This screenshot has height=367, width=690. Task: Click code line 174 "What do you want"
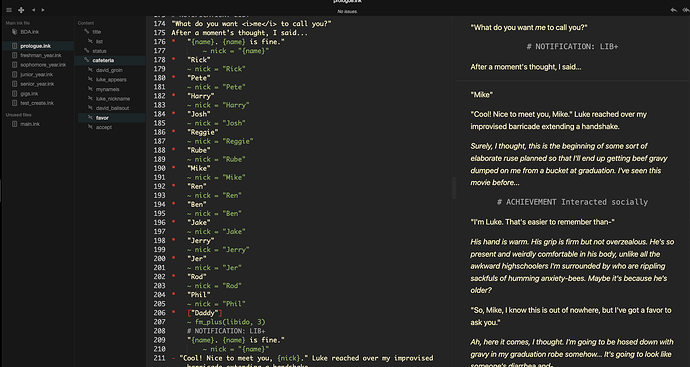tap(251, 24)
